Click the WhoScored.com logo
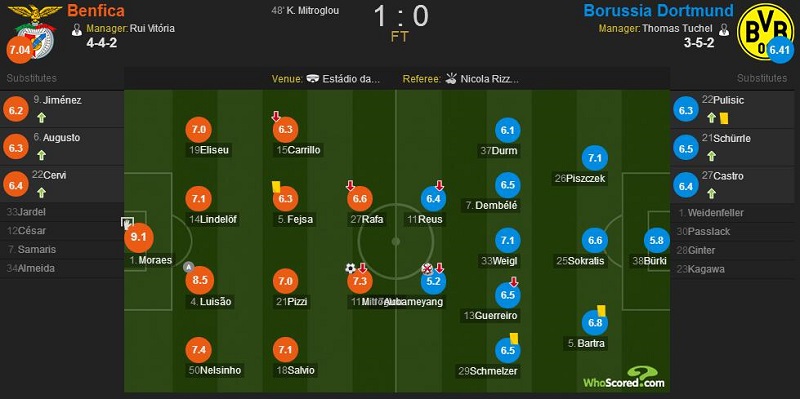The image size is (800, 399). point(624,378)
